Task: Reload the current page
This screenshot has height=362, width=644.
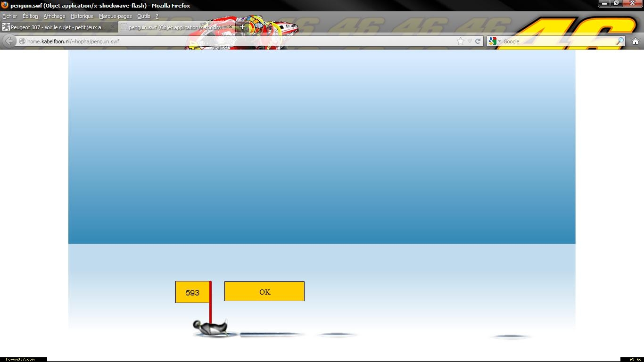Action: pyautogui.click(x=478, y=41)
